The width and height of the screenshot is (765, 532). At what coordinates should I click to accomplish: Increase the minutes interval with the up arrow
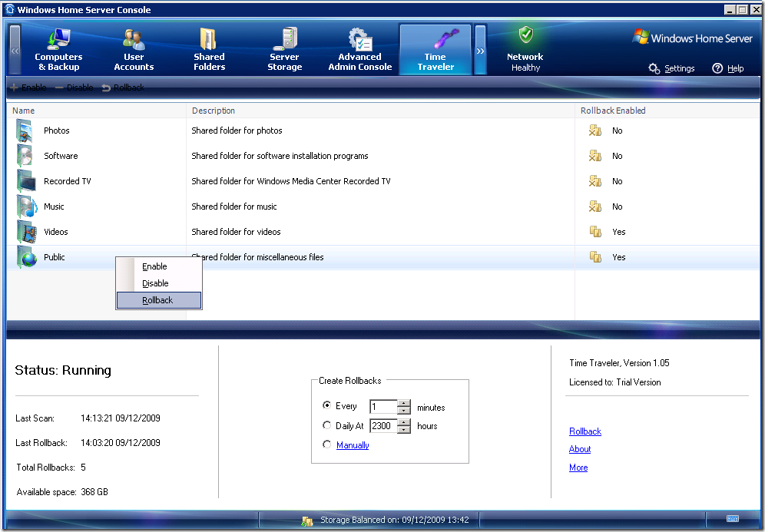click(404, 403)
